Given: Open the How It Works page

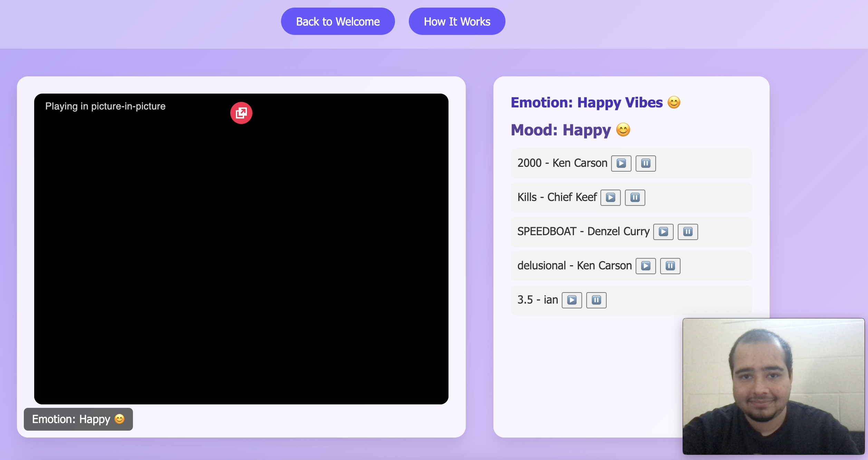Looking at the screenshot, I should coord(456,21).
